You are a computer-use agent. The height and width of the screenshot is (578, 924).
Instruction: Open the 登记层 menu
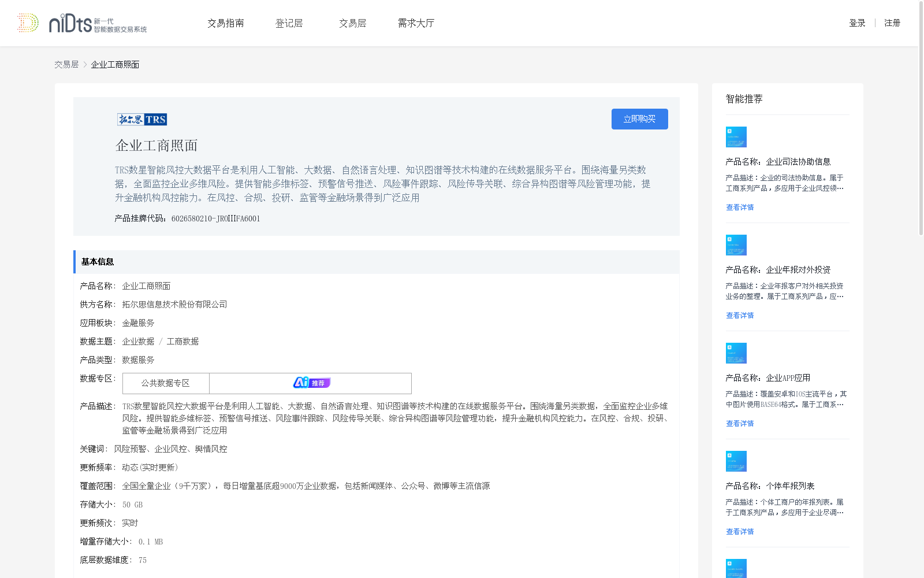click(289, 23)
